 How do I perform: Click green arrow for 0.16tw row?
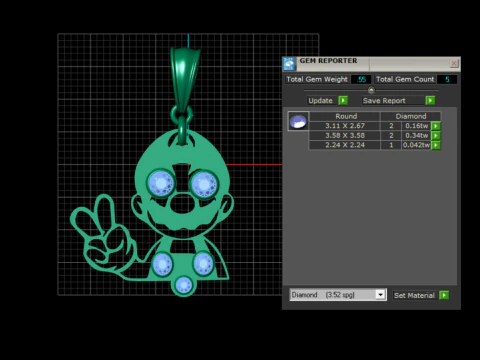[436, 126]
